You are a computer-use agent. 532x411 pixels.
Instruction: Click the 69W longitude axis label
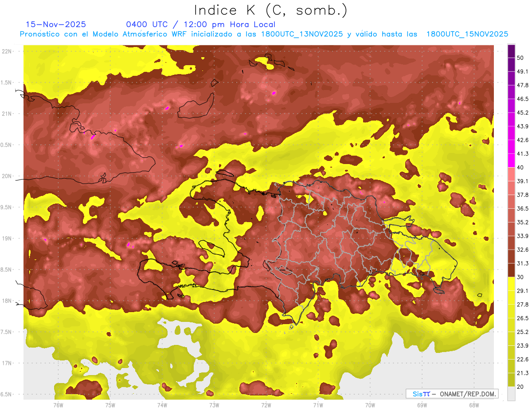[x=422, y=405]
